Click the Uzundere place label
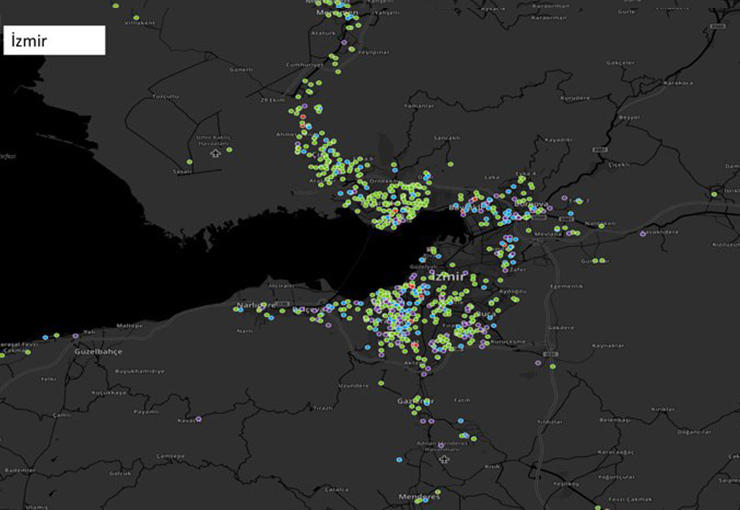This screenshot has width=740, height=510. [x=355, y=384]
